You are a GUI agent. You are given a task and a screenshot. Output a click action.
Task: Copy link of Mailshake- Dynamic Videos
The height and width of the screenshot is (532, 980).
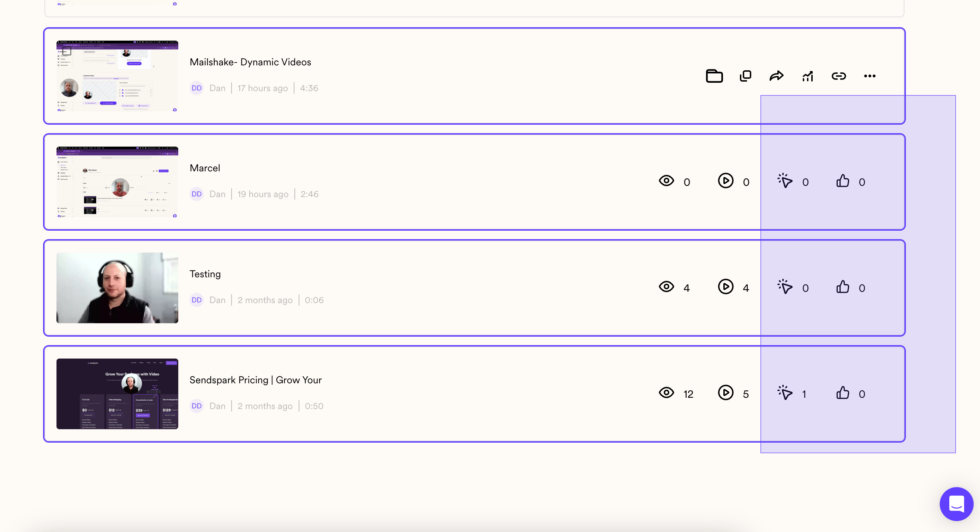click(x=838, y=76)
